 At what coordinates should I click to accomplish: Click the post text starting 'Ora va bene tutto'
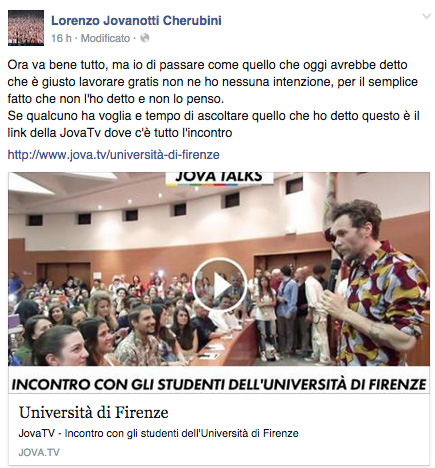pos(213,82)
